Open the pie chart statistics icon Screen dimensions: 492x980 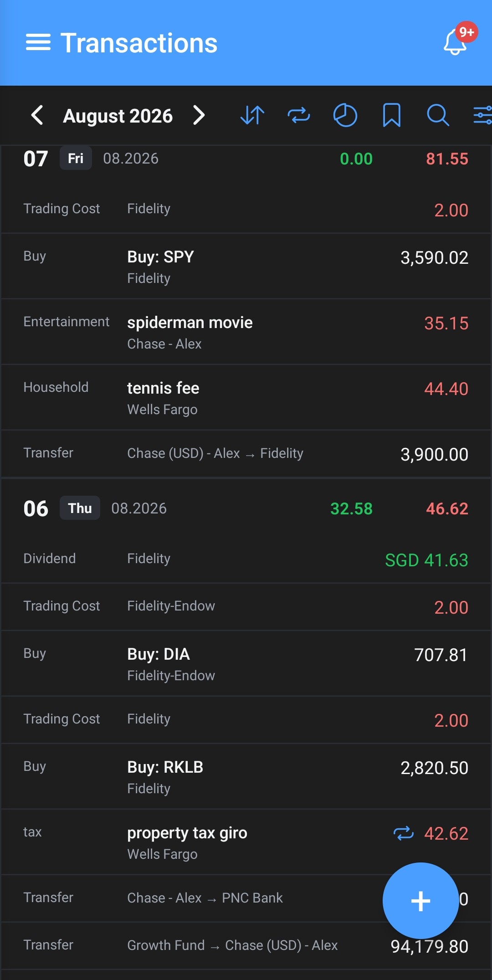coord(345,115)
